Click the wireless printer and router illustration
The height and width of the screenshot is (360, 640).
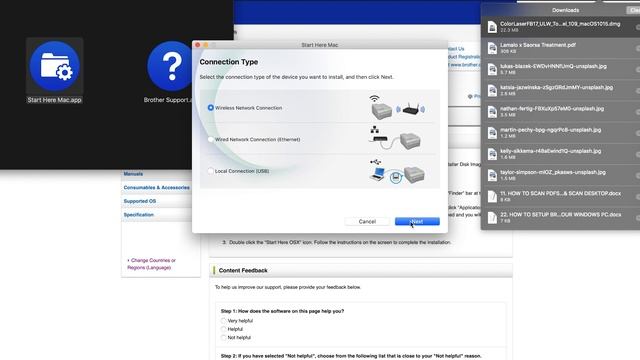click(x=397, y=107)
